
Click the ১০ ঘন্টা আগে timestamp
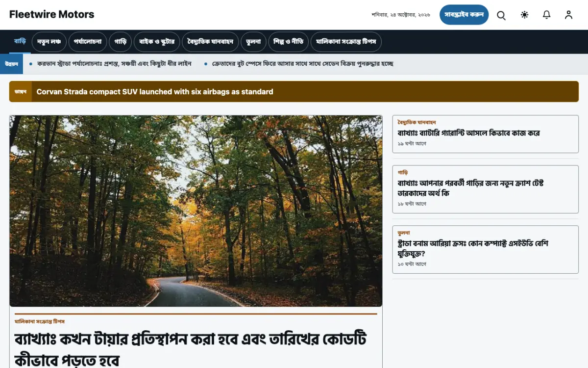(412, 264)
